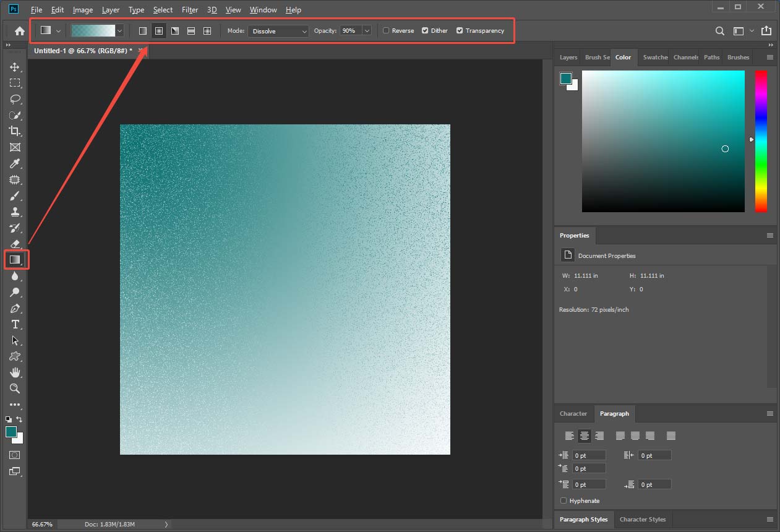Switch to the Character tab

(573, 414)
